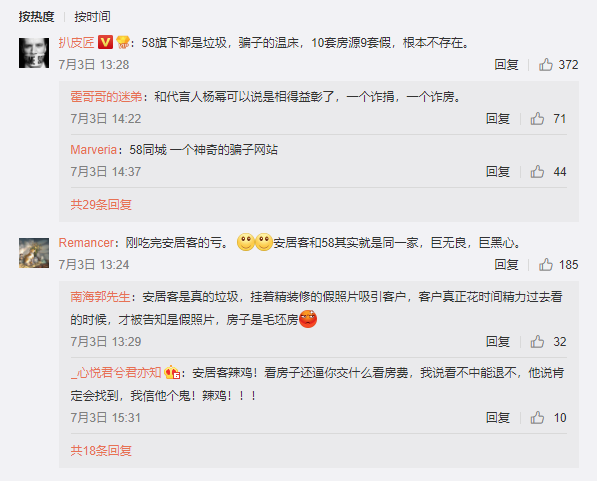
Task: Reply to 扒皮匠's comment via 回复
Action: coord(506,65)
